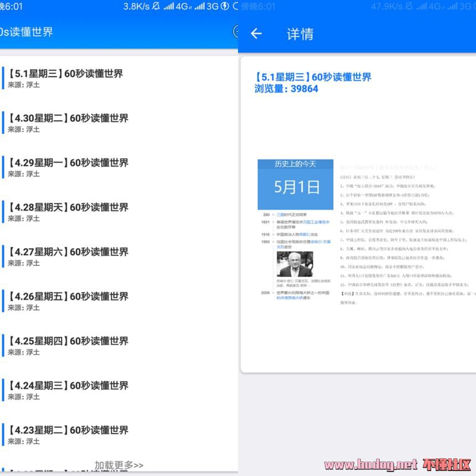Tap the back arrow in the 详情 header
Image resolution: width=476 pixels, height=476 pixels.
click(256, 33)
